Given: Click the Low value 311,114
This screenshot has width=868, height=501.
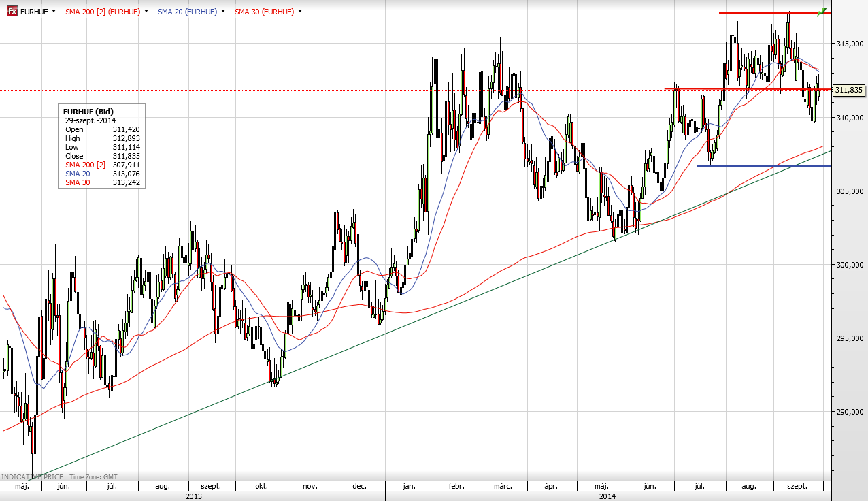Looking at the screenshot, I should pyautogui.click(x=126, y=147).
